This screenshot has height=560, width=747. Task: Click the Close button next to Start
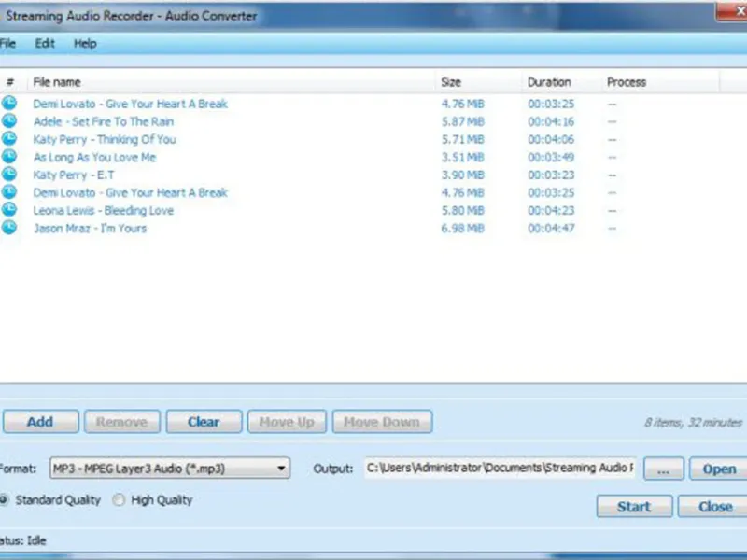[713, 506]
